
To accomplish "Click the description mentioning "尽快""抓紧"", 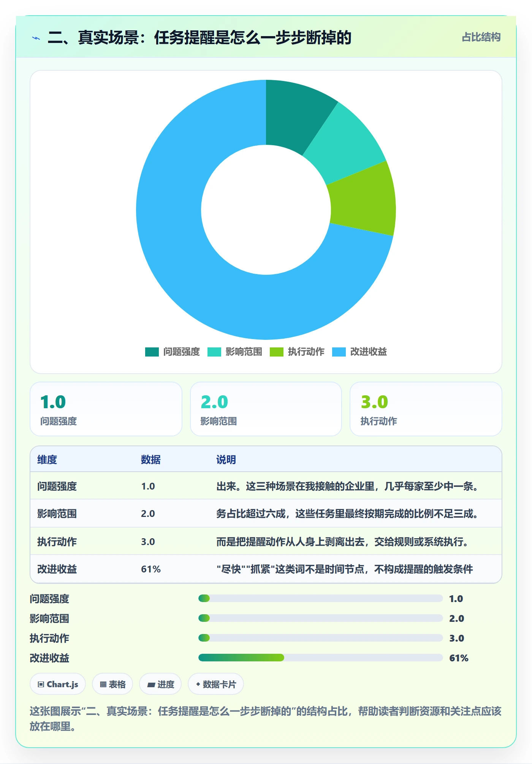I will [345, 569].
